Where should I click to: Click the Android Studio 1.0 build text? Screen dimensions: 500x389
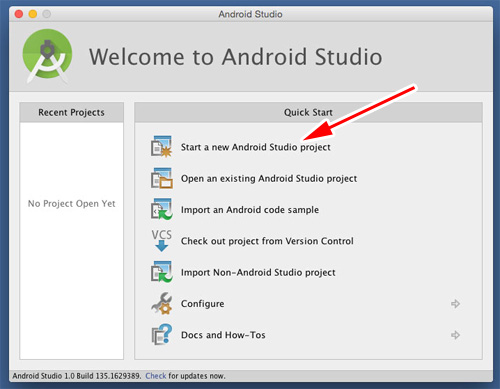click(77, 376)
